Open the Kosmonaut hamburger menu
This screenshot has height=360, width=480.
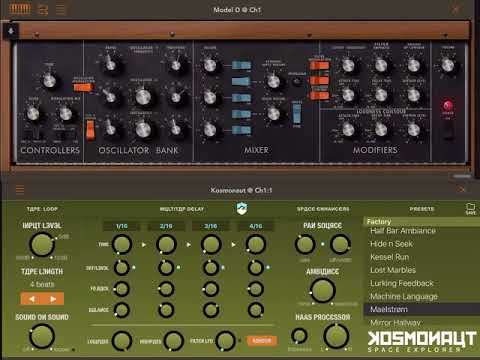(x=20, y=190)
